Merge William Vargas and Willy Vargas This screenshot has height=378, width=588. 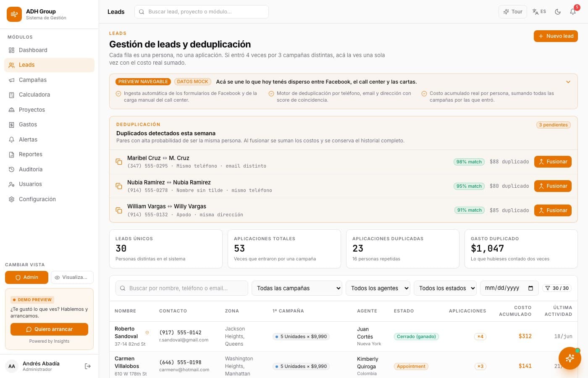(x=553, y=210)
